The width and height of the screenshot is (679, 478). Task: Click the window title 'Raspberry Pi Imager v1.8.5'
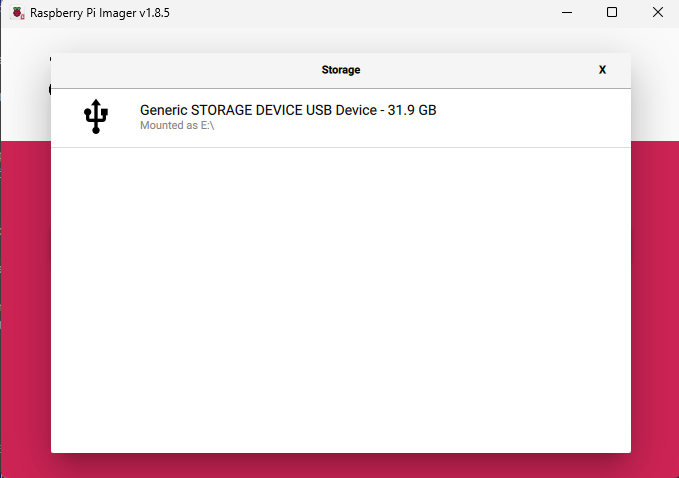click(x=99, y=13)
